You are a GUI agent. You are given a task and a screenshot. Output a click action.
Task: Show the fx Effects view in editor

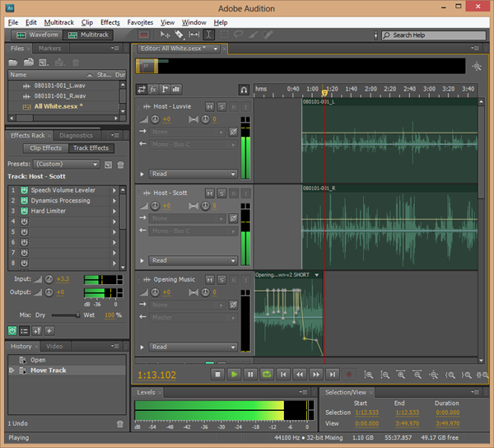coord(153,90)
